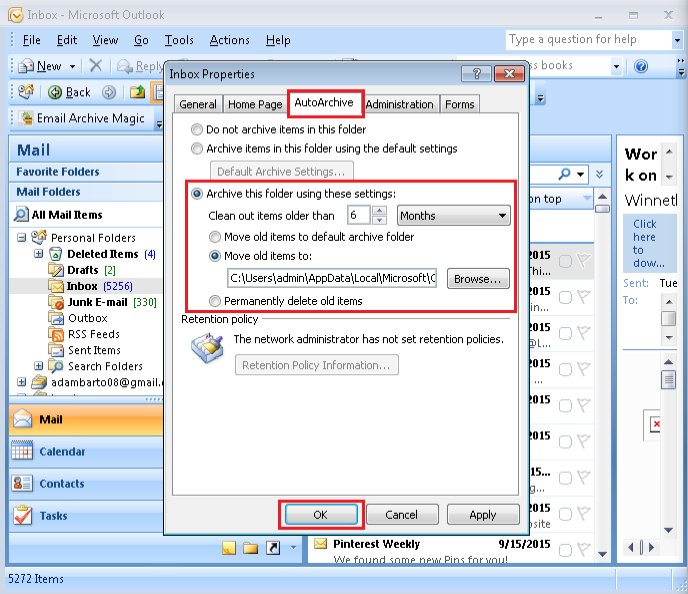Click flag icon on Pinterest Weekly message
688x594 pixels.
click(x=584, y=550)
